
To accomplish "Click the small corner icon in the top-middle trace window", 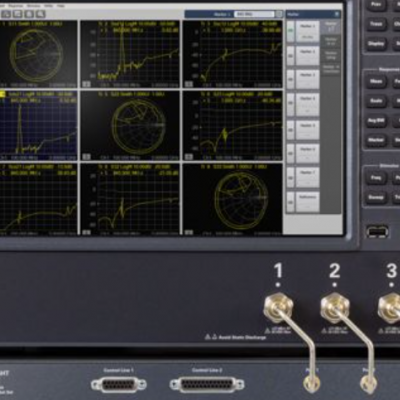I will coord(86,84).
